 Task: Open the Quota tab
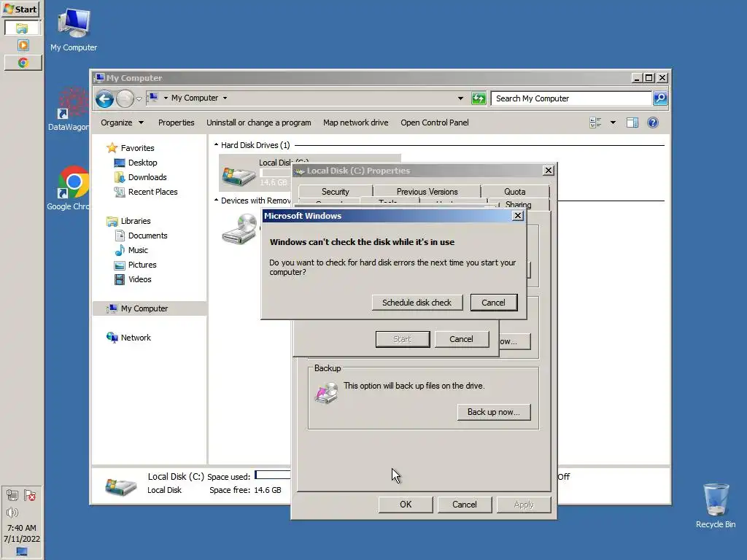point(514,192)
